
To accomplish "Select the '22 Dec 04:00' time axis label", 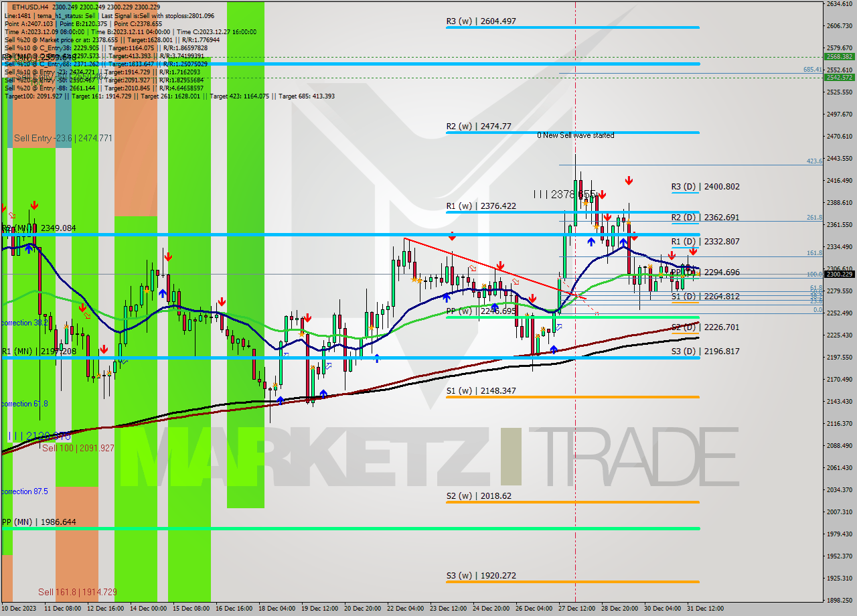I will [x=405, y=609].
